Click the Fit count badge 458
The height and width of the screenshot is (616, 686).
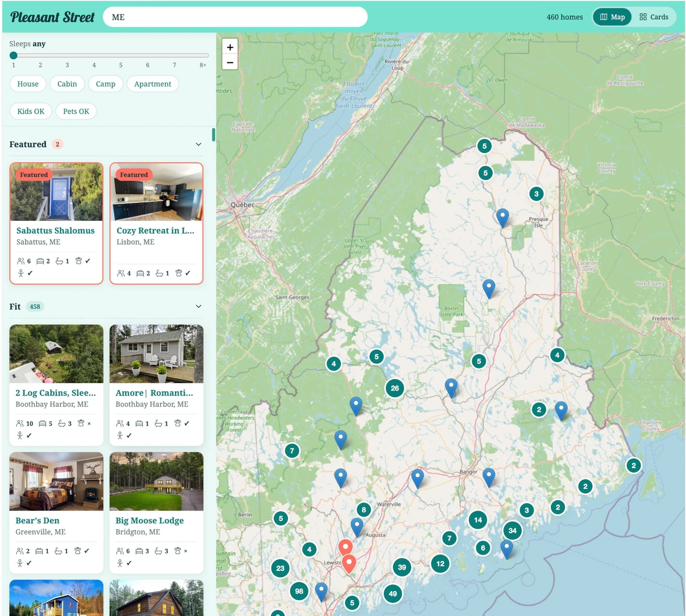[x=35, y=307]
